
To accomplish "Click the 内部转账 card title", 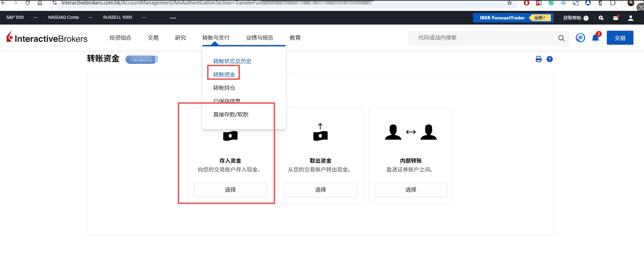I will (x=411, y=161).
